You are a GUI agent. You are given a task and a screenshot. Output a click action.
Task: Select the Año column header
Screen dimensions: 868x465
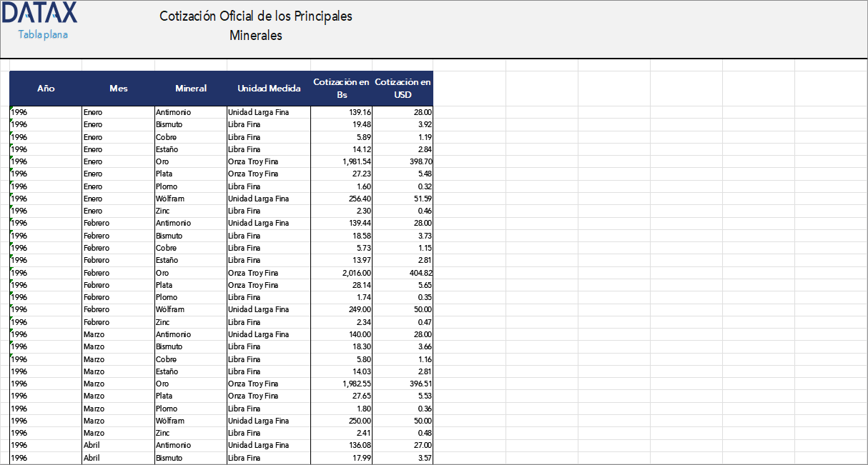[46, 88]
